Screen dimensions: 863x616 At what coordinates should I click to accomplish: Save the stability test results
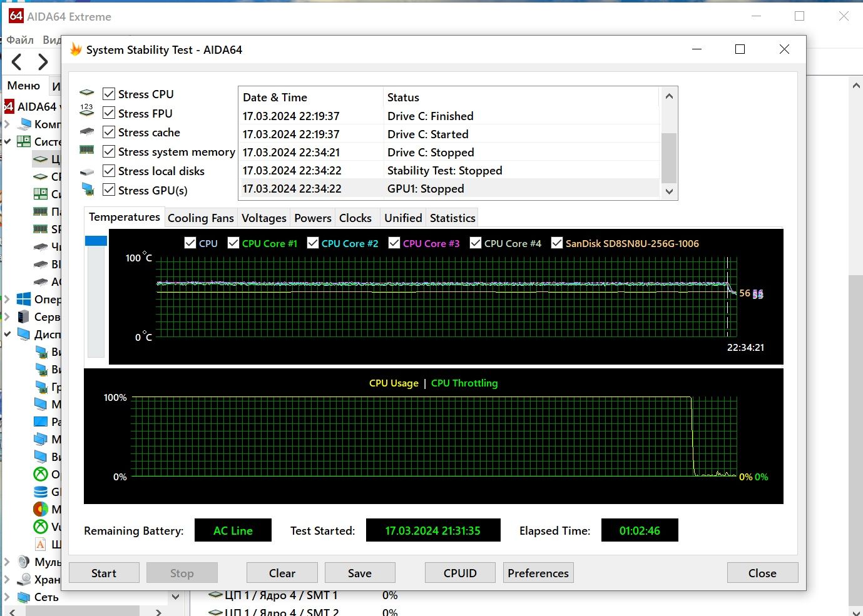pos(360,573)
